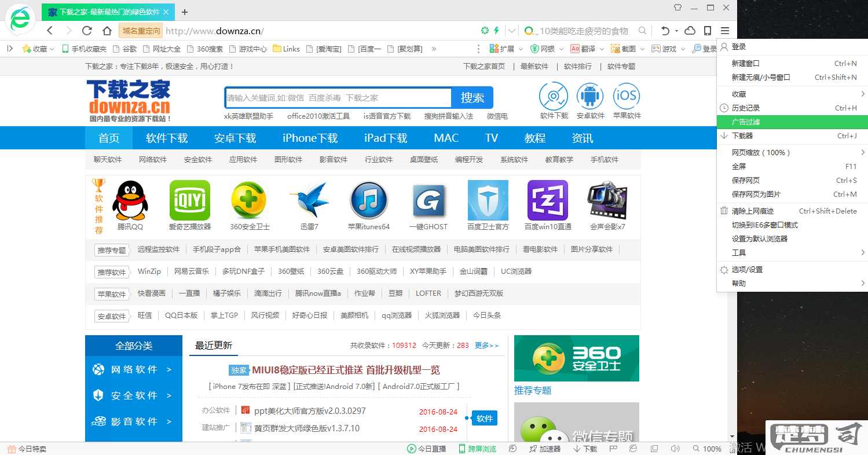Click the 软件下载 disc icon
Screen dimensions: 868x455
554,96
